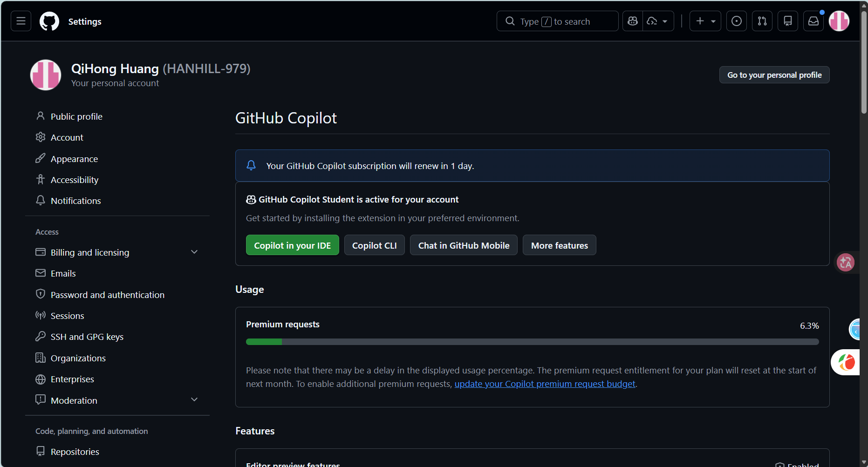
Task: Open Billing and licensing section
Action: click(90, 252)
